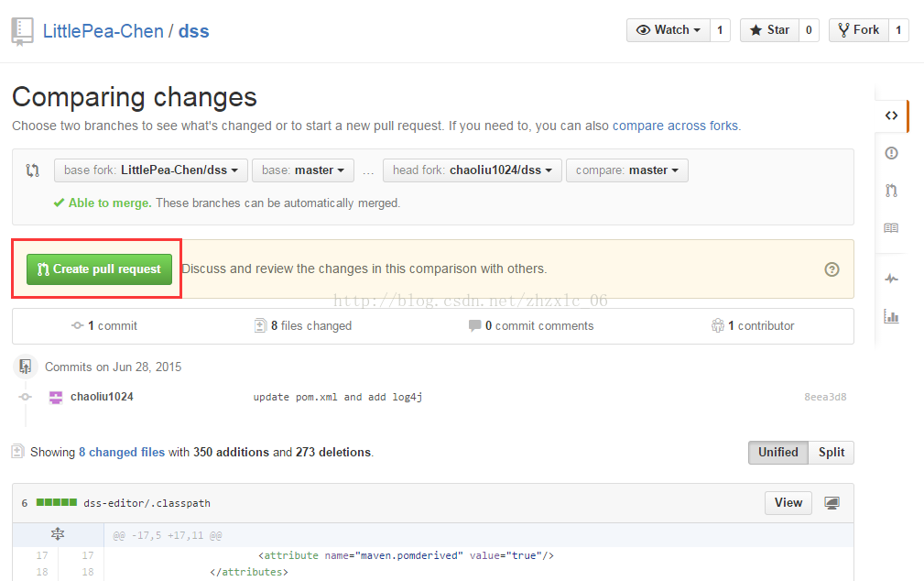Click the display rendered file monitor icon
The image size is (924, 581).
click(x=832, y=503)
